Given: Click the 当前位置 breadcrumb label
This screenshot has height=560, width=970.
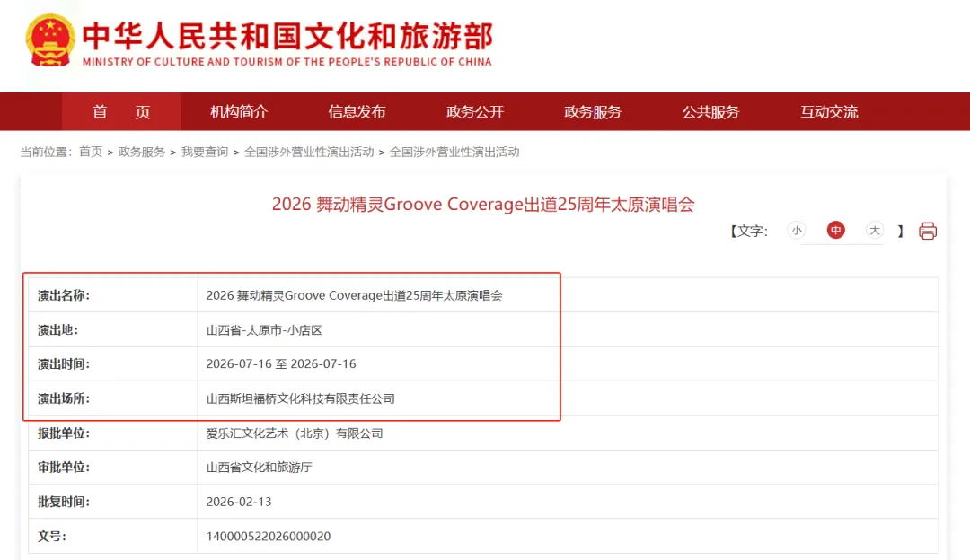Looking at the screenshot, I should 47,152.
